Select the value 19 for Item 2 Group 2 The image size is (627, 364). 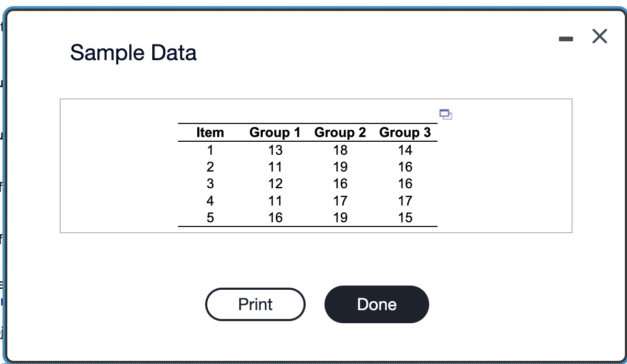(x=340, y=167)
